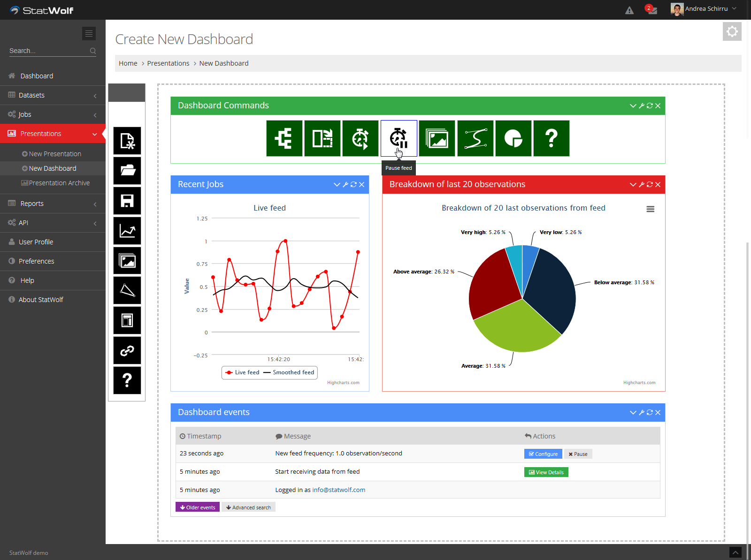Click the scroll to top arrow button
This screenshot has width=751, height=560.
click(736, 552)
